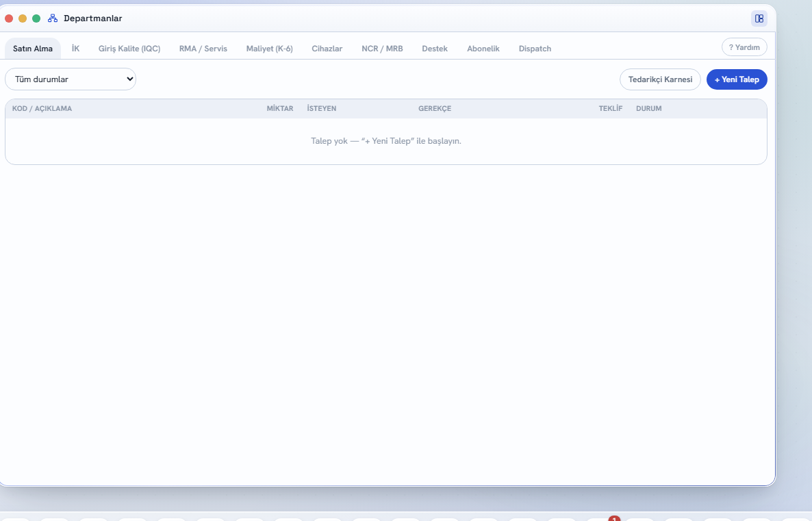Click the Yardım help button

(x=744, y=47)
